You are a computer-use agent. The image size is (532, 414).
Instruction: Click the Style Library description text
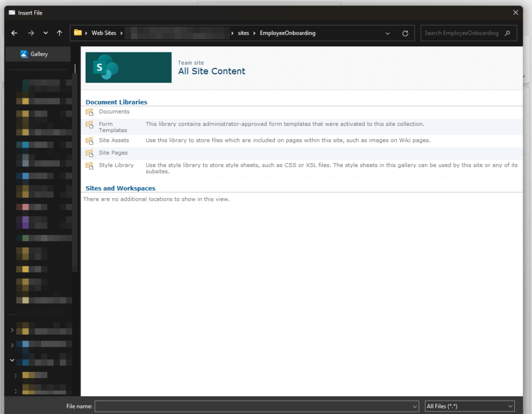(331, 168)
